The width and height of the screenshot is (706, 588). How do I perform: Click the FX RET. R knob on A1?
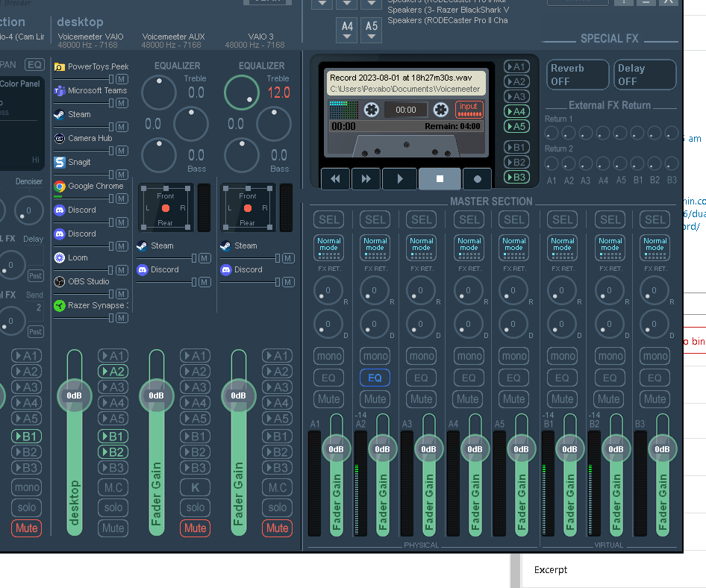(x=328, y=291)
